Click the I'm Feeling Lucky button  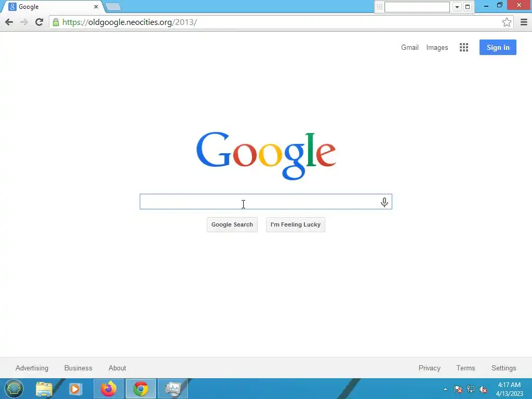coord(296,224)
